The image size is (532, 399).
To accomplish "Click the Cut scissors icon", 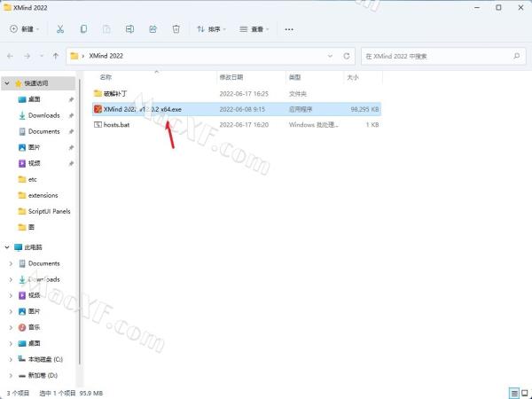I will [60, 29].
